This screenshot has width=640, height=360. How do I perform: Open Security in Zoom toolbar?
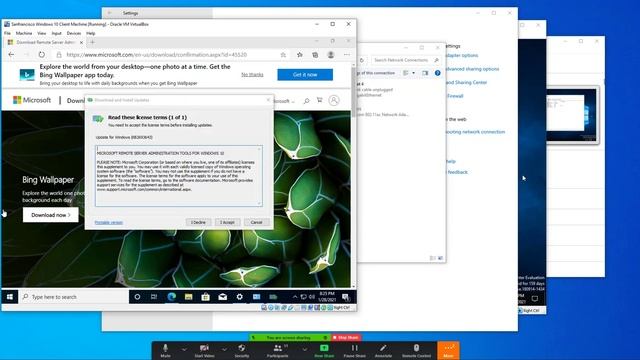click(x=242, y=350)
